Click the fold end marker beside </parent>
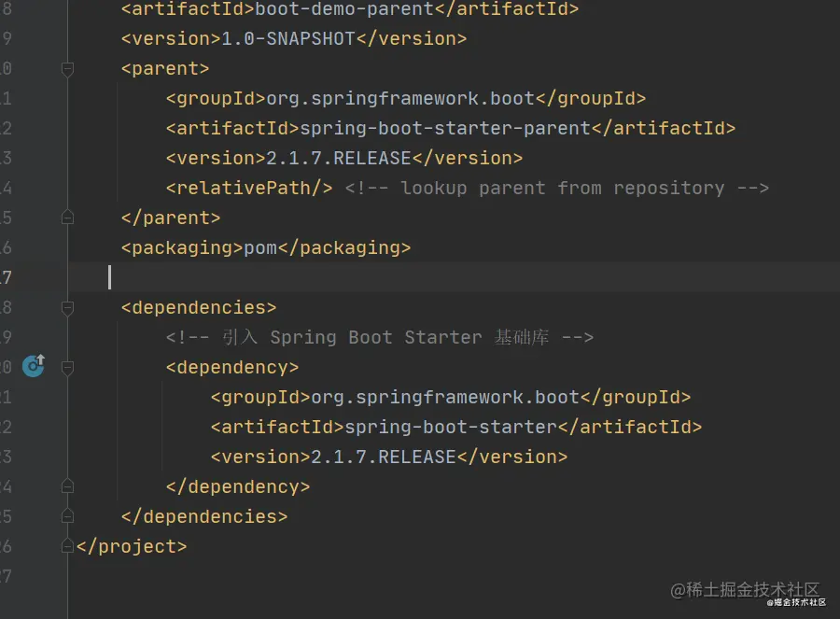 click(66, 217)
